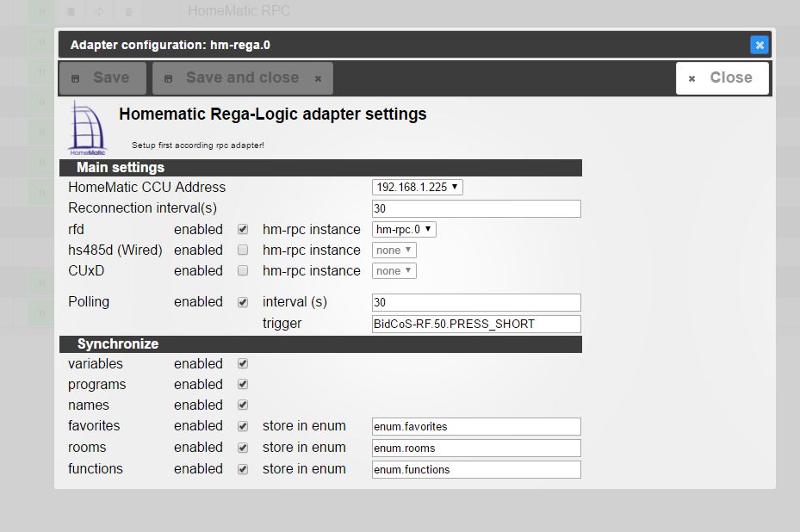Screen dimensions: 800x532
Task: Click the white Close button
Action: (722, 78)
